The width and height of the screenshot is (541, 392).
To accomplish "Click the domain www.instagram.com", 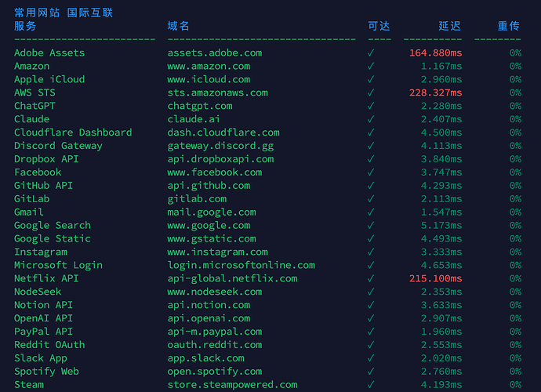I will pos(218,252).
